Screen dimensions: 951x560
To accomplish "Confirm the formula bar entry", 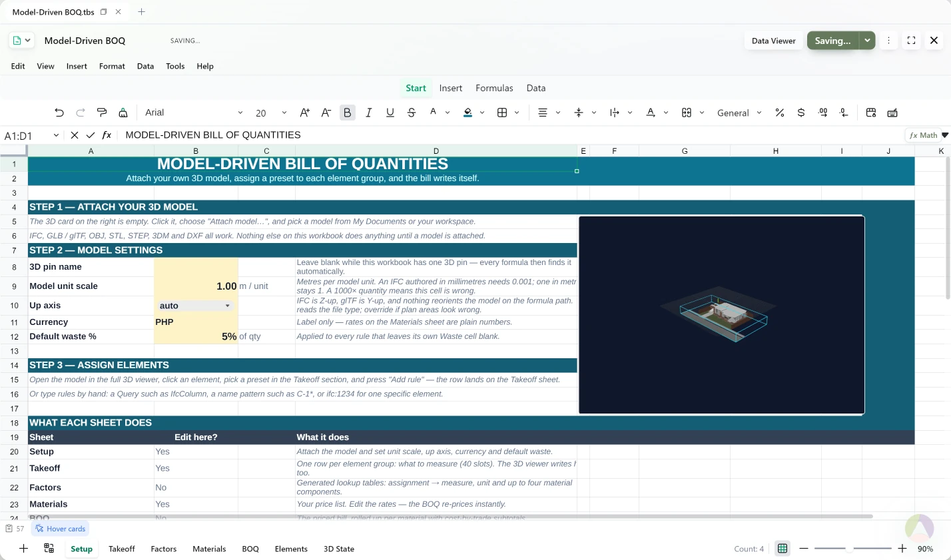I will click(91, 135).
